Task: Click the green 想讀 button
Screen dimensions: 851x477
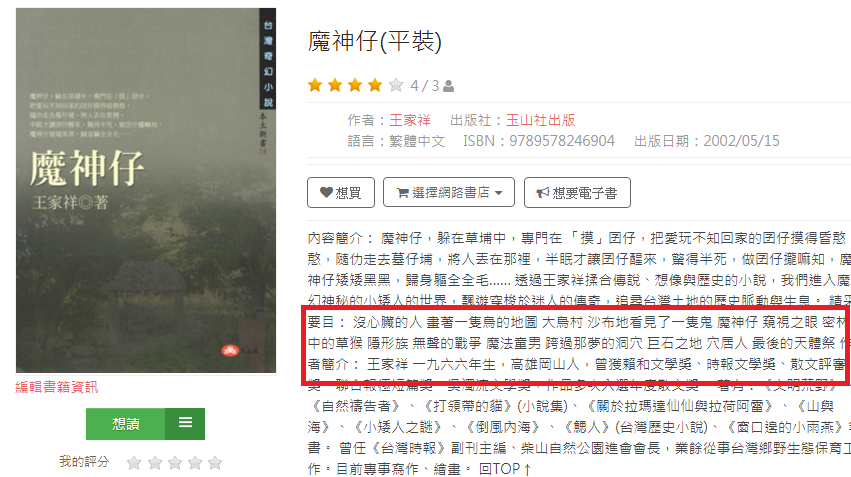Action: pyautogui.click(x=125, y=424)
